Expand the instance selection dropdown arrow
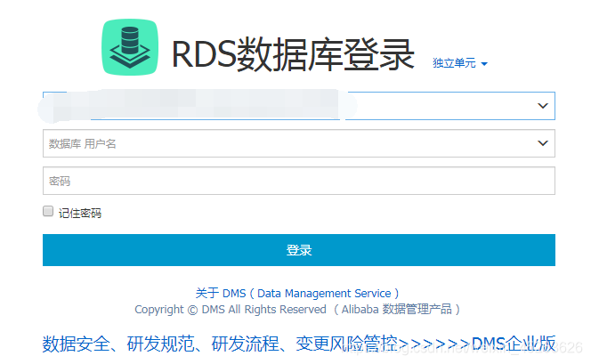Viewport: 591px width, 364px height. pos(542,106)
